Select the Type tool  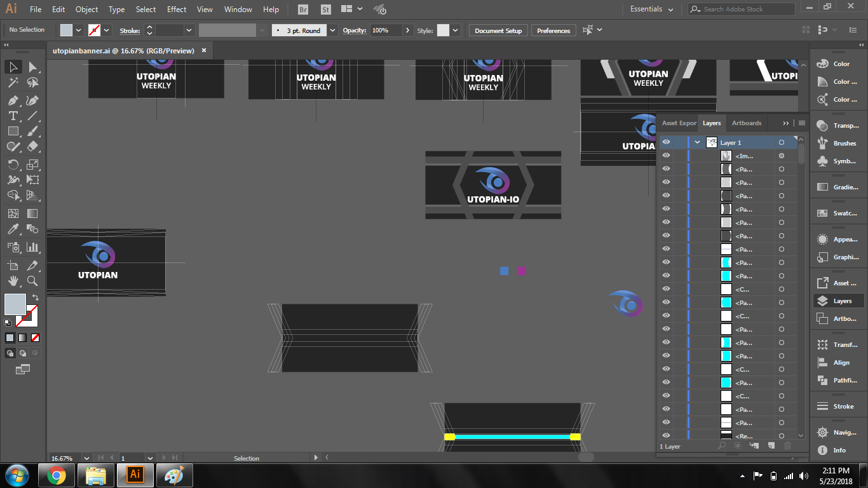tap(13, 116)
